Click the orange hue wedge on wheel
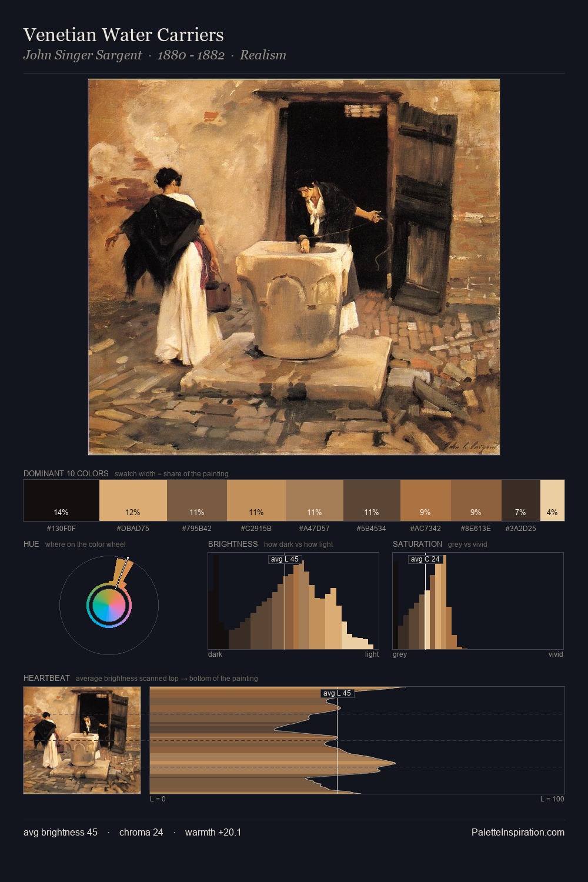Image resolution: width=588 pixels, height=882 pixels. pyautogui.click(x=123, y=572)
